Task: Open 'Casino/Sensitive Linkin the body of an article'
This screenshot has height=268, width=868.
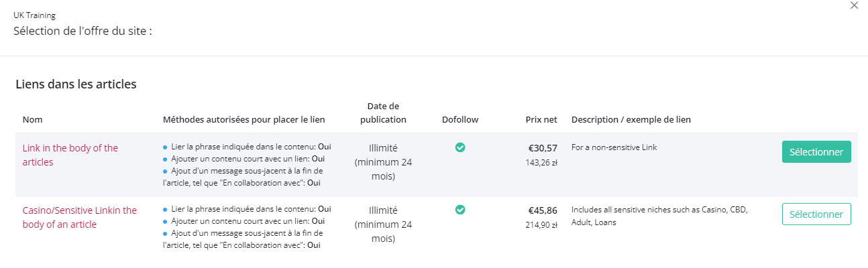Action: pyautogui.click(x=80, y=217)
